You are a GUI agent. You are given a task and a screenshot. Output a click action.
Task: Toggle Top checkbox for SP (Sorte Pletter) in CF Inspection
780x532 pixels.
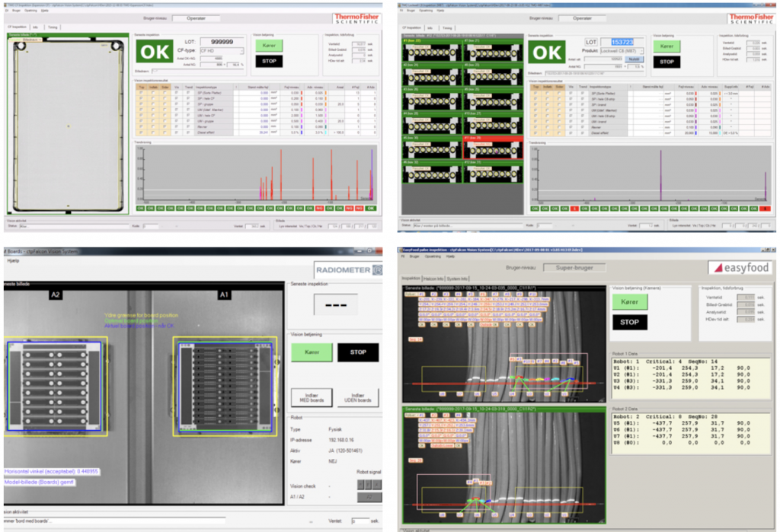pos(141,93)
